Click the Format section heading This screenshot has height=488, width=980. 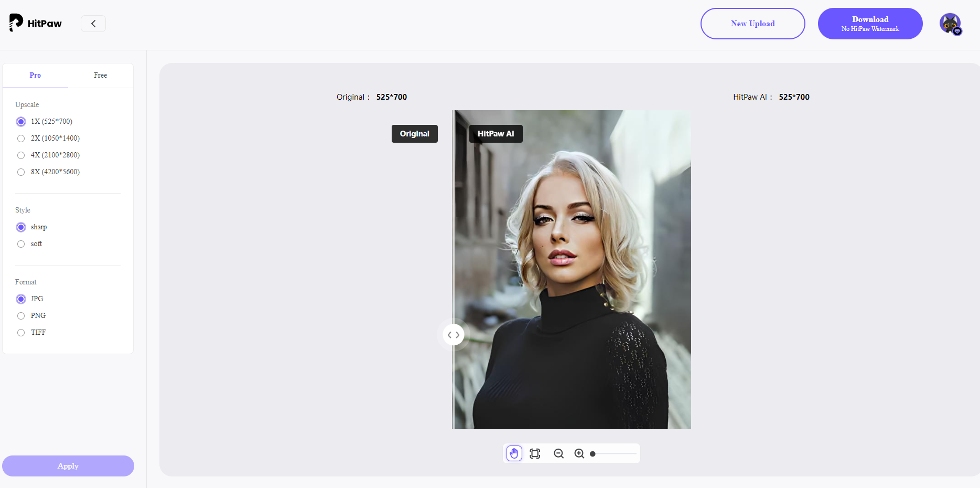click(26, 282)
